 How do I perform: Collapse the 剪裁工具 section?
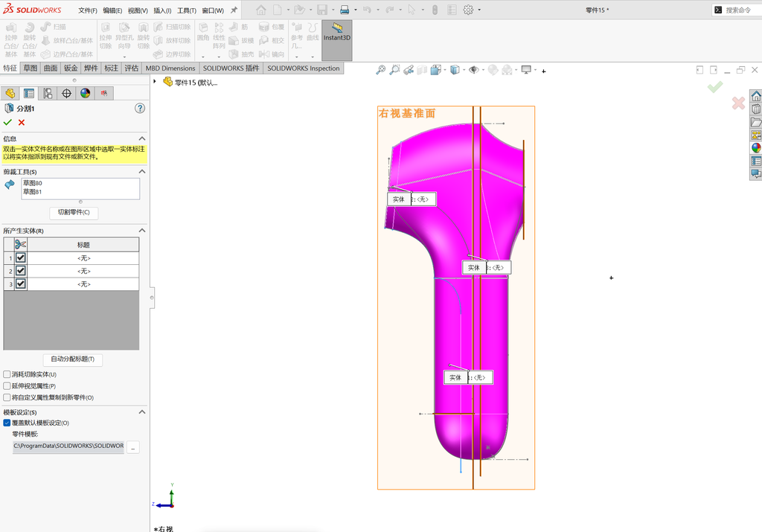tap(142, 171)
